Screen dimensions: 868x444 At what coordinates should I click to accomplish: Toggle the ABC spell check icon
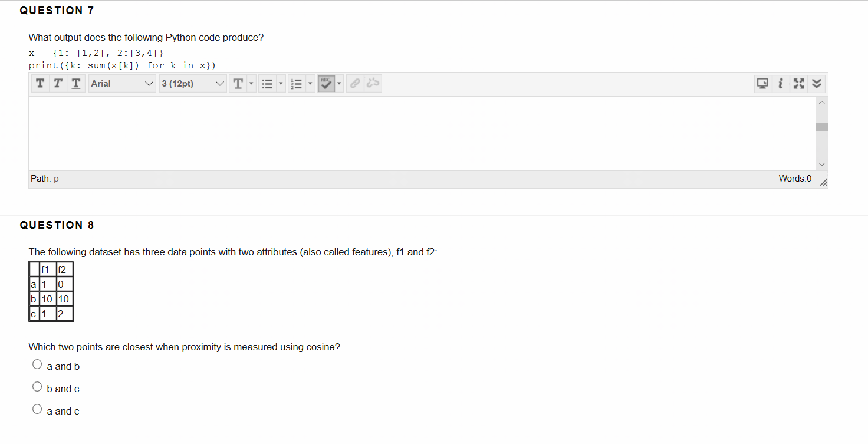point(327,84)
